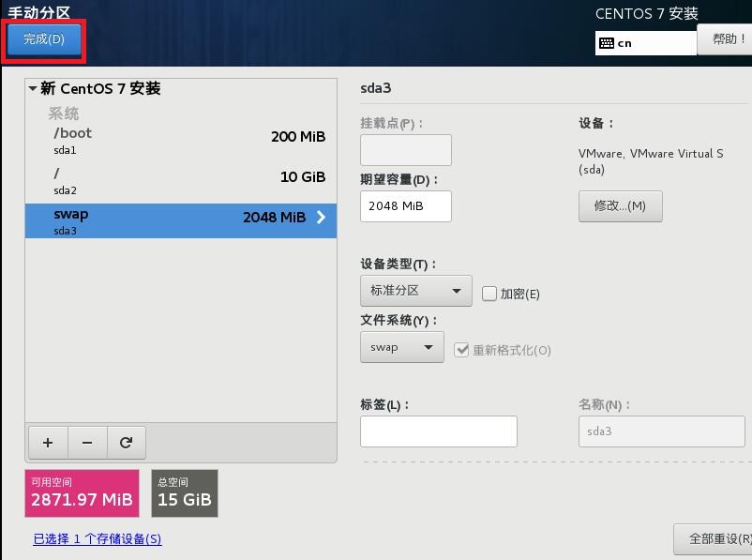This screenshot has height=560, width=752.
Task: Click the sda3 heading on right panel
Action: (375, 88)
